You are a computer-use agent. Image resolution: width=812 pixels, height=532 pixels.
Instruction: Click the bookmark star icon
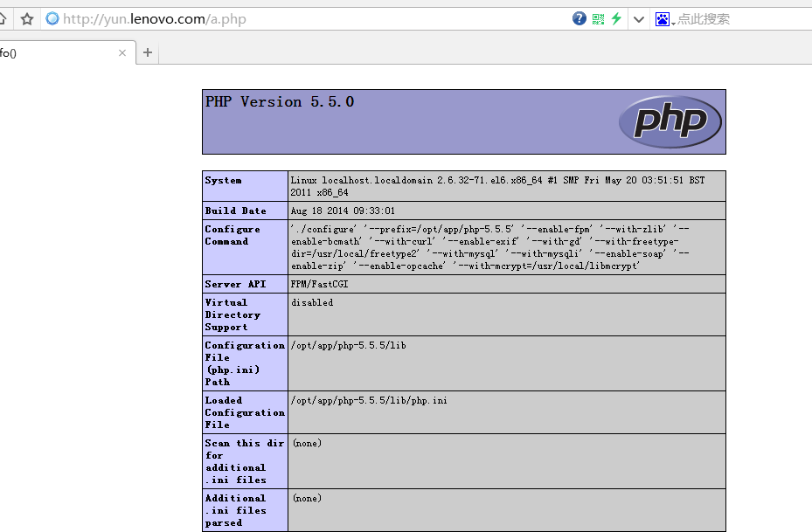click(27, 19)
